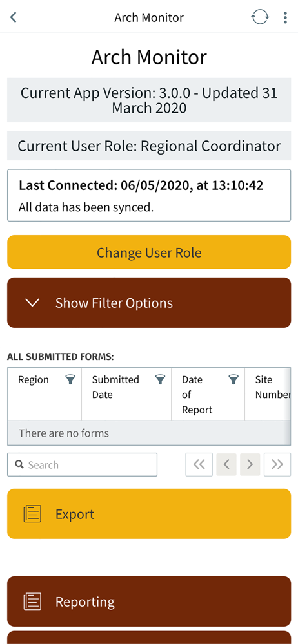Open the three-dot overflow menu
Viewport: 298px width, 644px height.
point(285,17)
